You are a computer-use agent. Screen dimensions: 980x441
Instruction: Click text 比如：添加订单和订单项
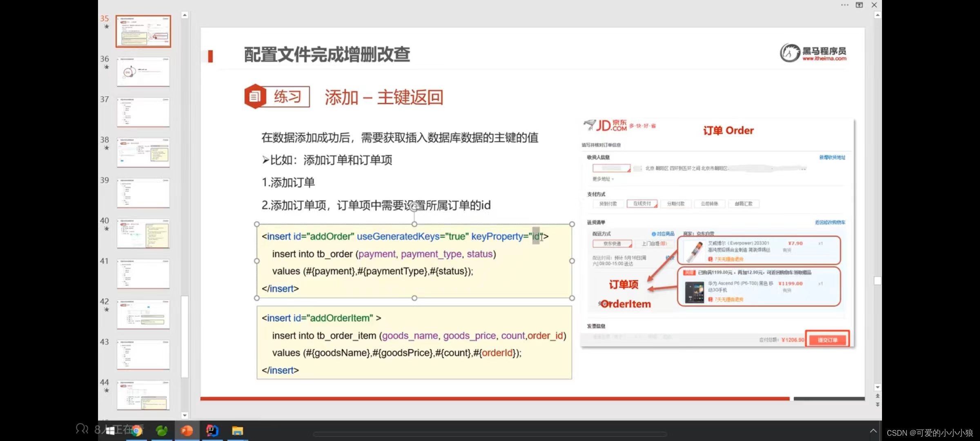click(x=327, y=160)
